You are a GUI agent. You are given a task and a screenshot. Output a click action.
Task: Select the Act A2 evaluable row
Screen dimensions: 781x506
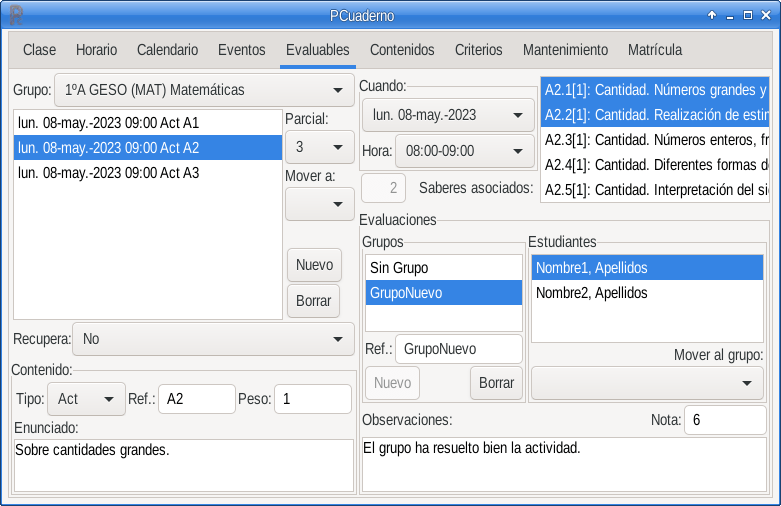[x=148, y=147]
